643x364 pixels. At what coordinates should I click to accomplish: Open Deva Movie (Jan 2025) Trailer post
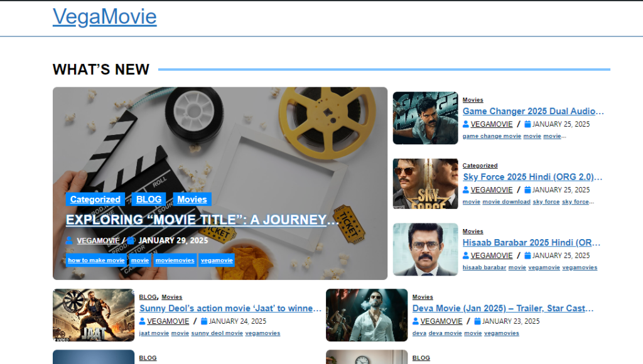point(503,308)
